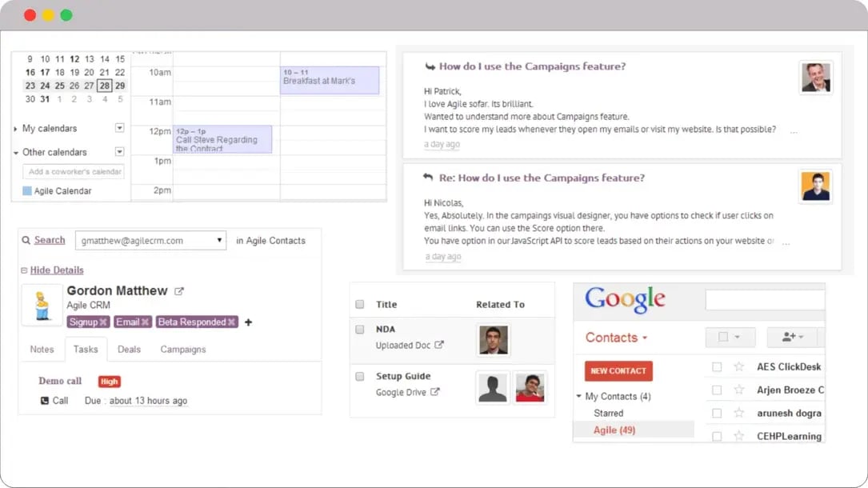Screen dimensions: 868x488
Task: Star the CEHPLearning contact
Action: point(739,436)
